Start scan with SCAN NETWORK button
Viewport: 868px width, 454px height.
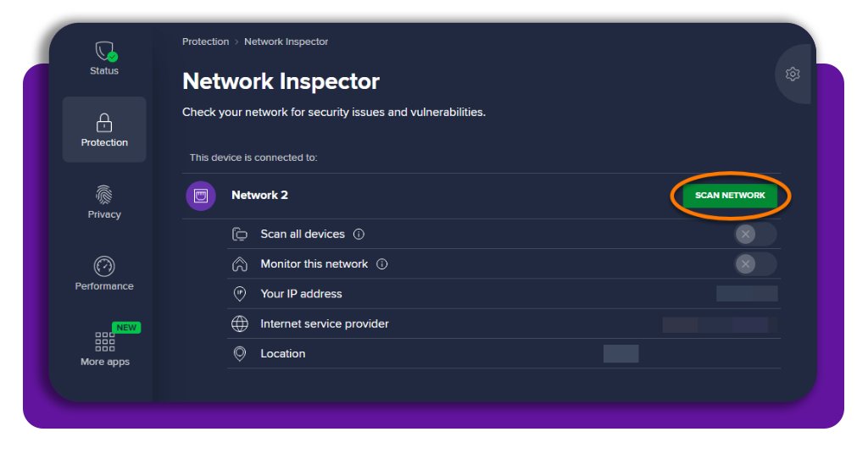(730, 195)
